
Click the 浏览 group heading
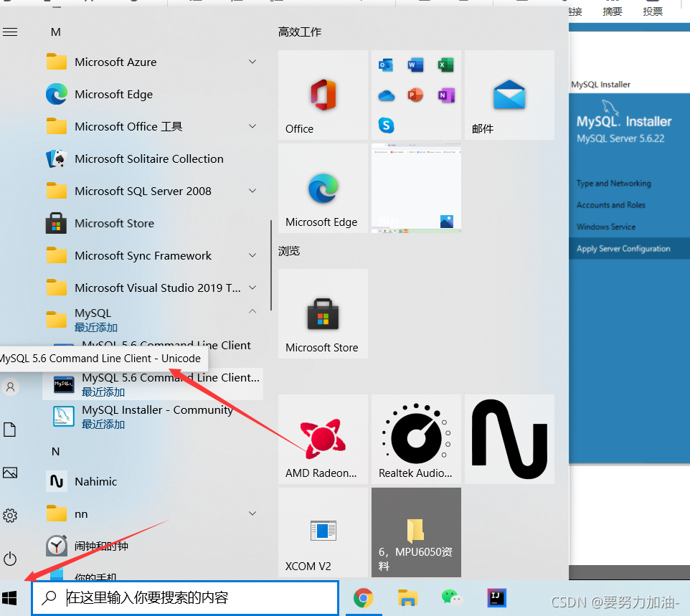coord(289,251)
